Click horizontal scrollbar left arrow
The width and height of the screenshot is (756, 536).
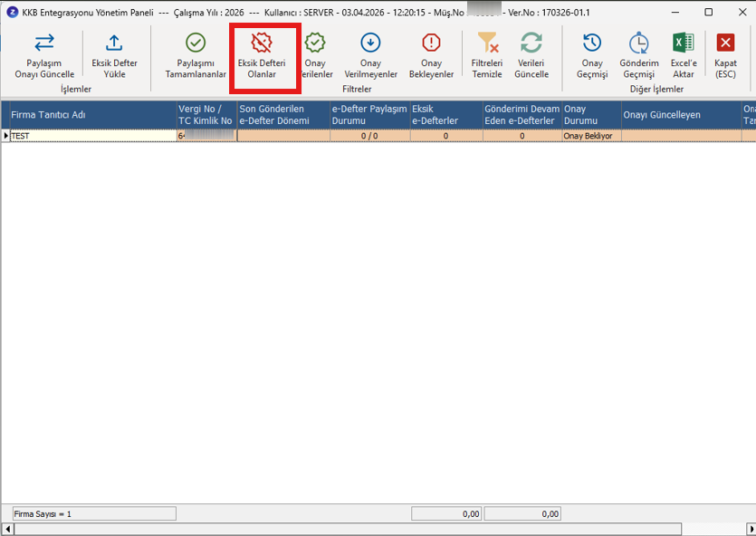7,529
